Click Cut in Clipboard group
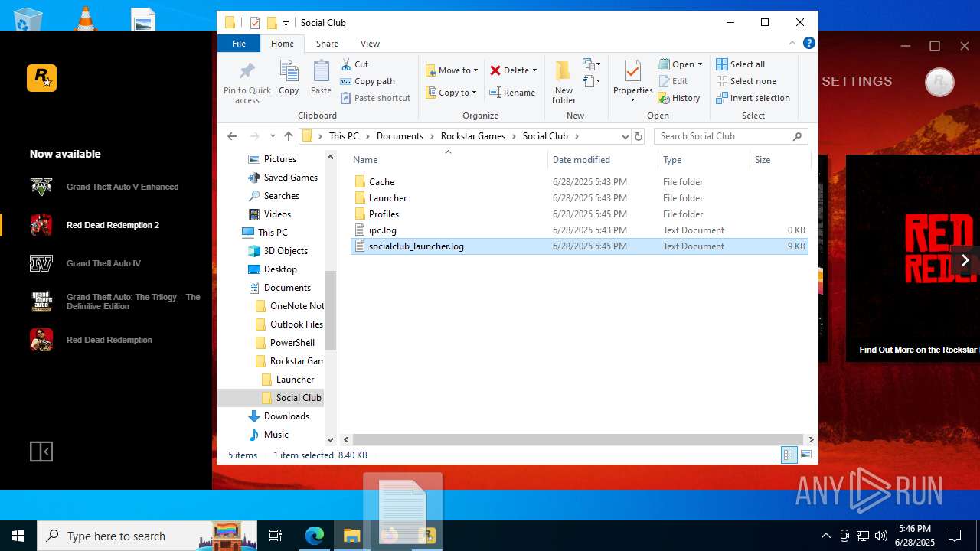980x551 pixels. [x=355, y=64]
